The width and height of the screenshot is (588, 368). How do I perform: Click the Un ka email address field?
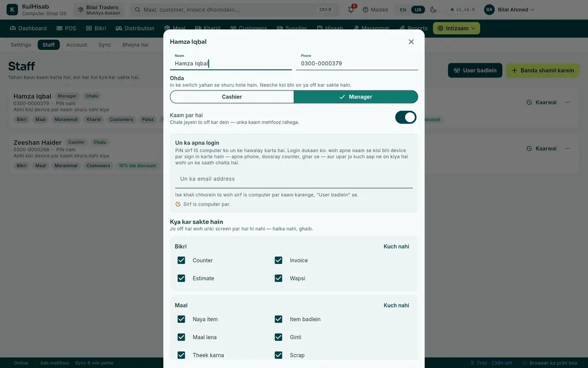point(294,179)
